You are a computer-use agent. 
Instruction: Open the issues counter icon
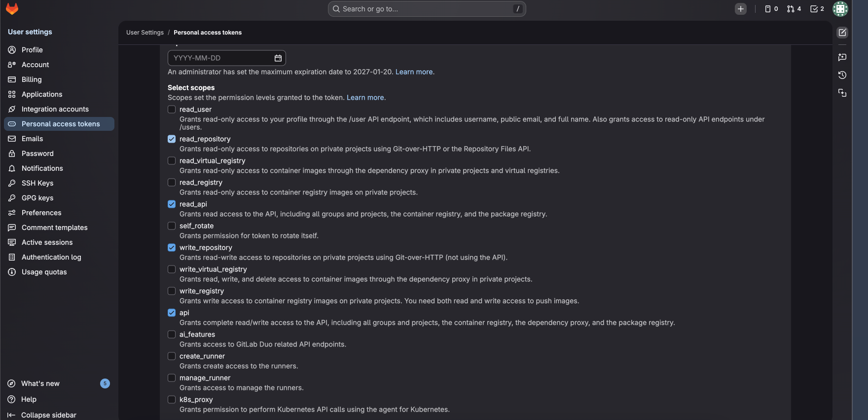point(771,9)
